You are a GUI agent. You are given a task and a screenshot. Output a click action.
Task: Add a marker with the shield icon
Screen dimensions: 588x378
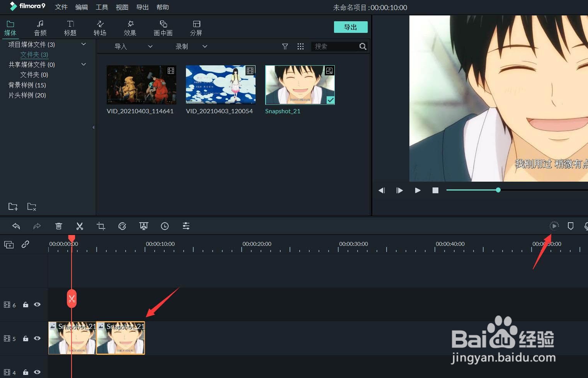pos(571,226)
